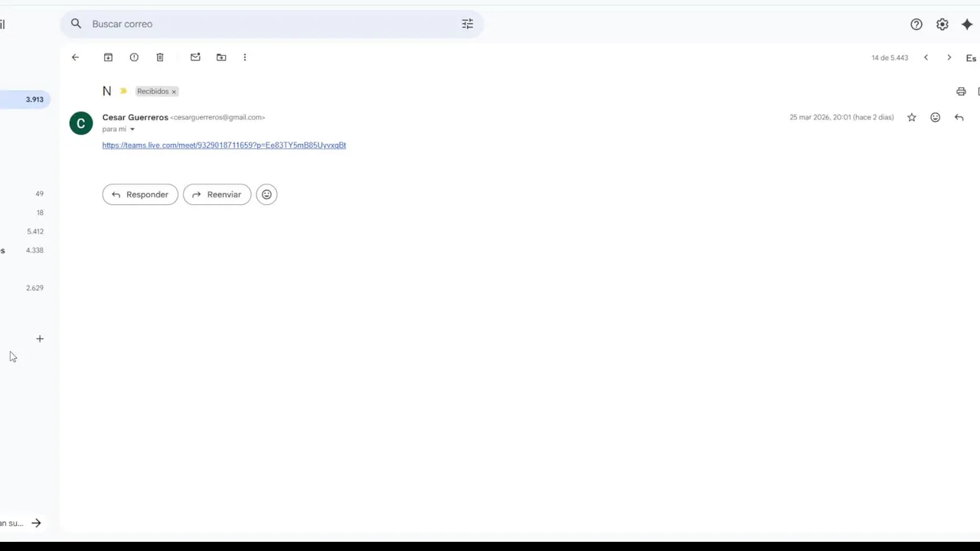Mark email as unread
This screenshot has height=551, width=980.
pyautogui.click(x=195, y=57)
